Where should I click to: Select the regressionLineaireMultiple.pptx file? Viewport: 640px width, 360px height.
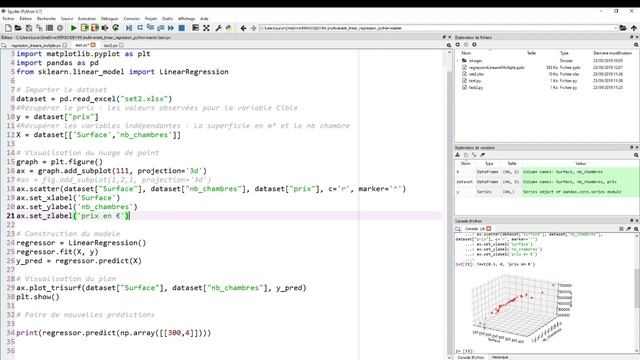(x=496, y=67)
